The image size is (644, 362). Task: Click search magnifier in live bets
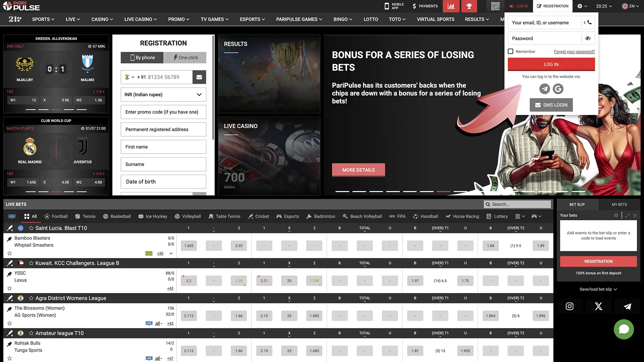[x=488, y=204]
